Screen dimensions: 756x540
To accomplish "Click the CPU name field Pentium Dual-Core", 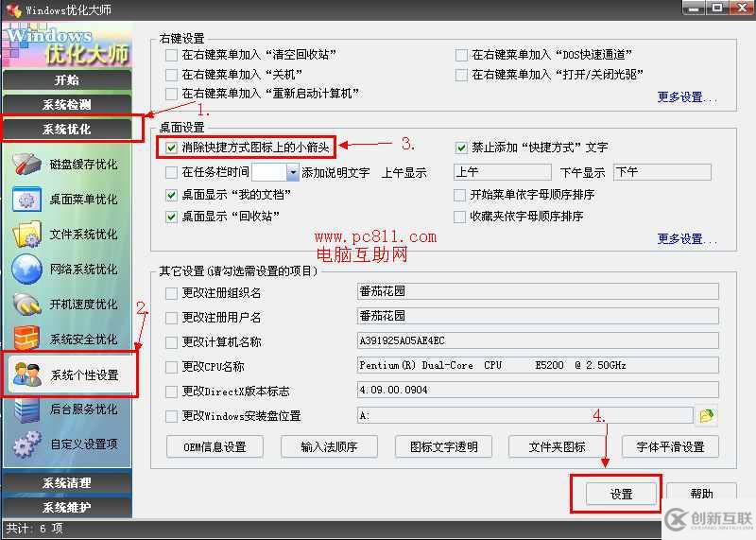I will pyautogui.click(x=538, y=365).
